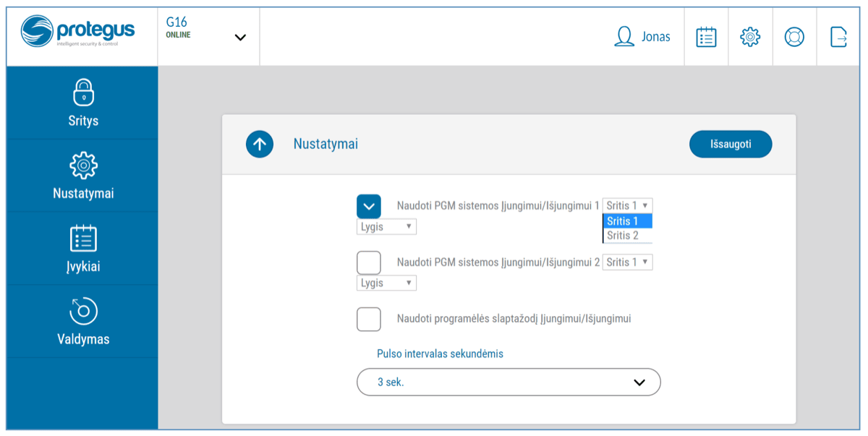Screen dimensions: 868x436
Task: Expand the G16 device selector dropdown
Action: pyautogui.click(x=240, y=38)
